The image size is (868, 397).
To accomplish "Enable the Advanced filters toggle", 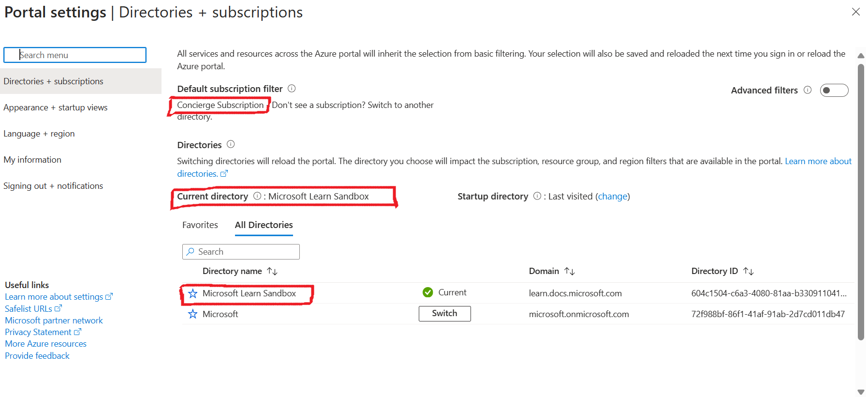I will [x=834, y=90].
